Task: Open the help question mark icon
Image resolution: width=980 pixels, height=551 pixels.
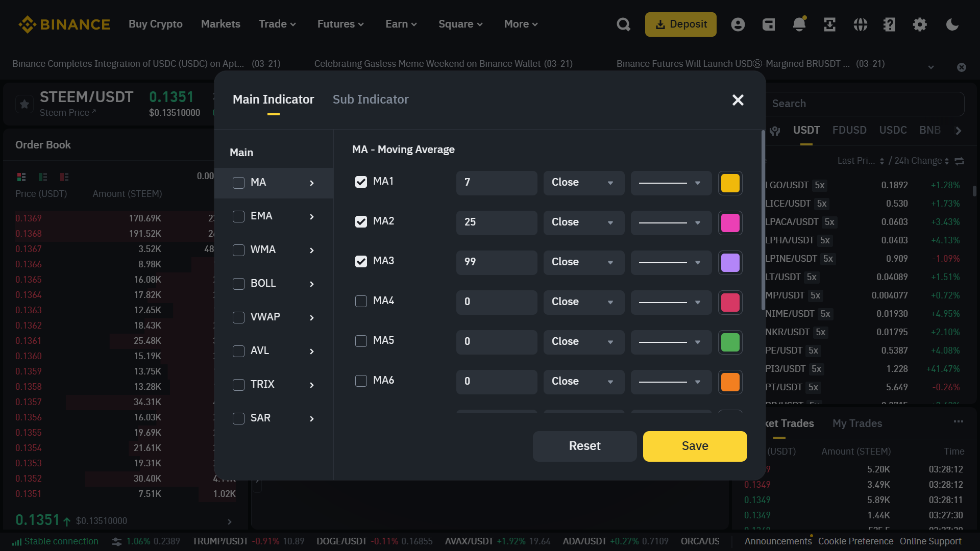Action: [890, 24]
